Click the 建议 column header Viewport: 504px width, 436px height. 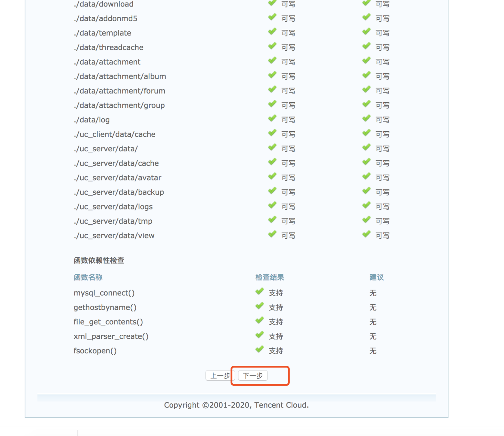click(x=376, y=277)
